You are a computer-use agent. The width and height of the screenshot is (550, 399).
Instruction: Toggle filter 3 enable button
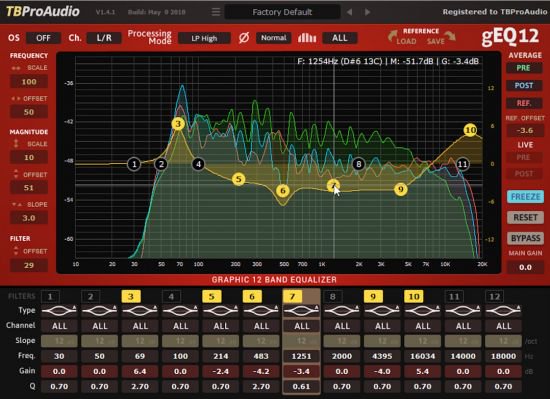coord(131,297)
